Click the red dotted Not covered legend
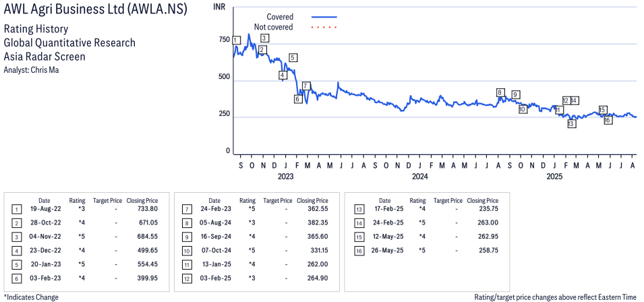 click(x=324, y=28)
